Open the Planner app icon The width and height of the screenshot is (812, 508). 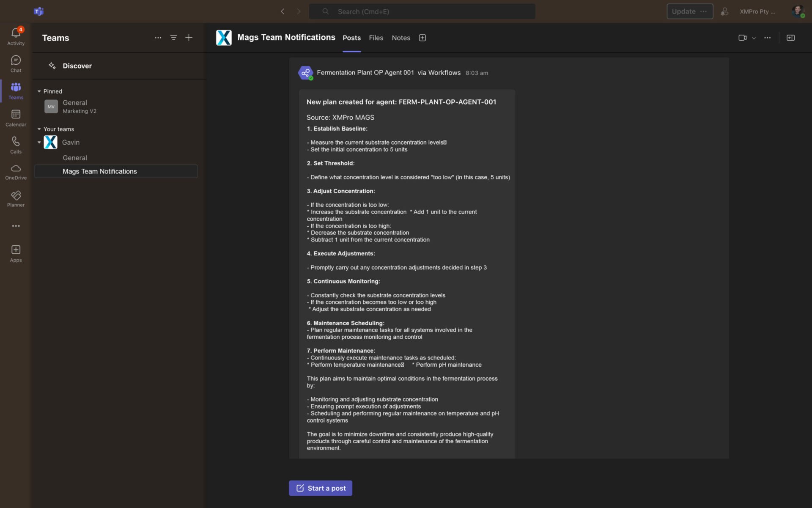click(16, 196)
